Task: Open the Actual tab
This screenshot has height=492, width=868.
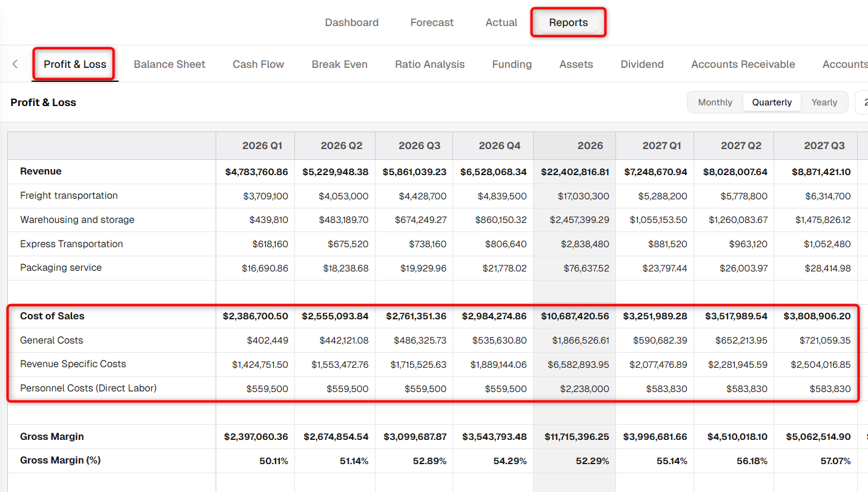Action: tap(502, 22)
